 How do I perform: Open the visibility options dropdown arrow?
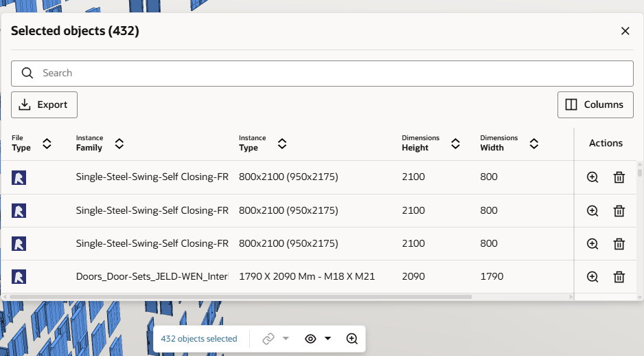click(327, 339)
